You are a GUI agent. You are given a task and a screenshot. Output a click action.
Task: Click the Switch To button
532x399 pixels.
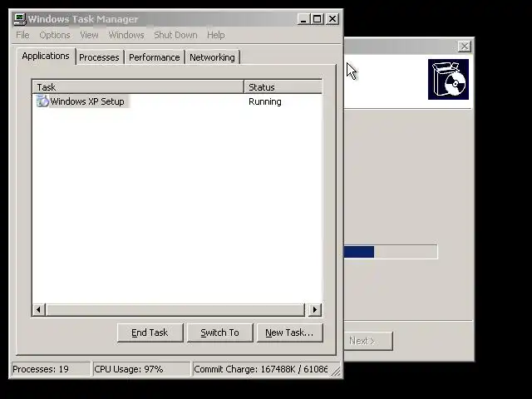point(219,332)
